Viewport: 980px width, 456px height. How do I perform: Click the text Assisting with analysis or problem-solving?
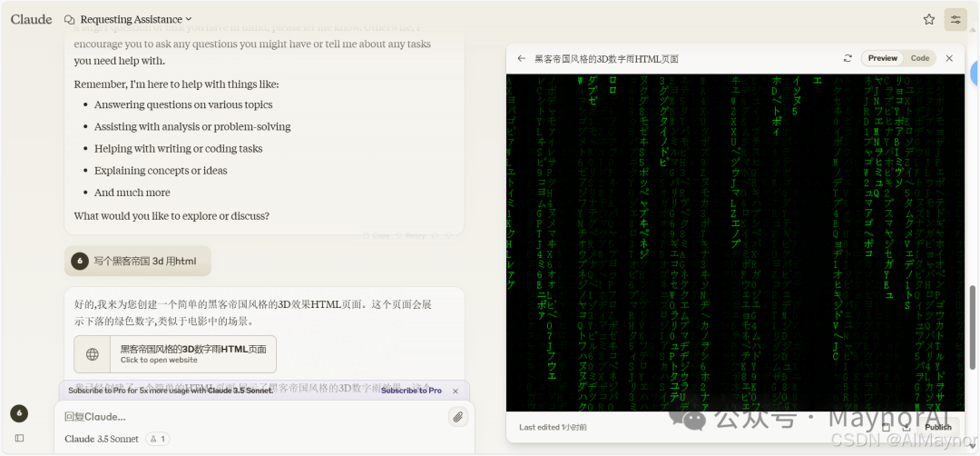192,126
